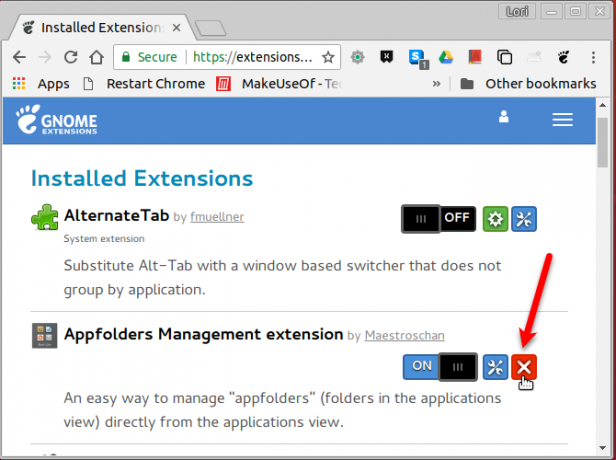Viewport: 616px width, 460px height.
Task: Click the Appfolders Management thumbnail icon
Action: click(44, 335)
